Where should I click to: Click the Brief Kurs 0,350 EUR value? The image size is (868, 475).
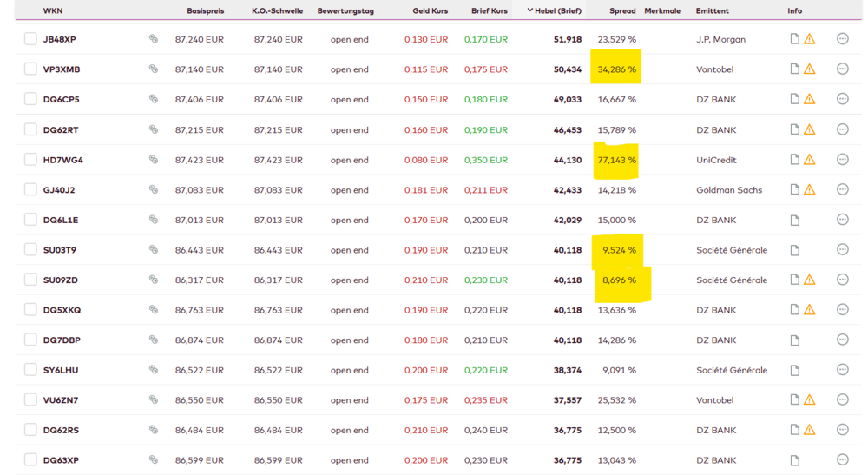coord(485,160)
